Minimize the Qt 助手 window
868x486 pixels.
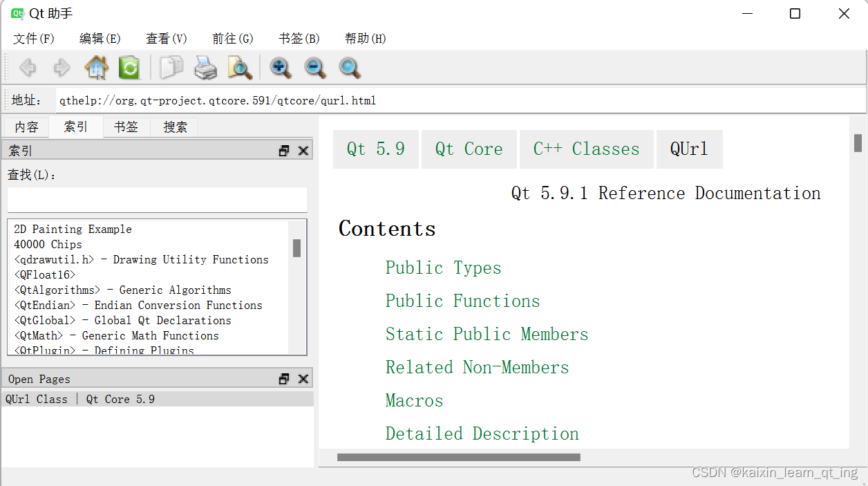pos(747,14)
